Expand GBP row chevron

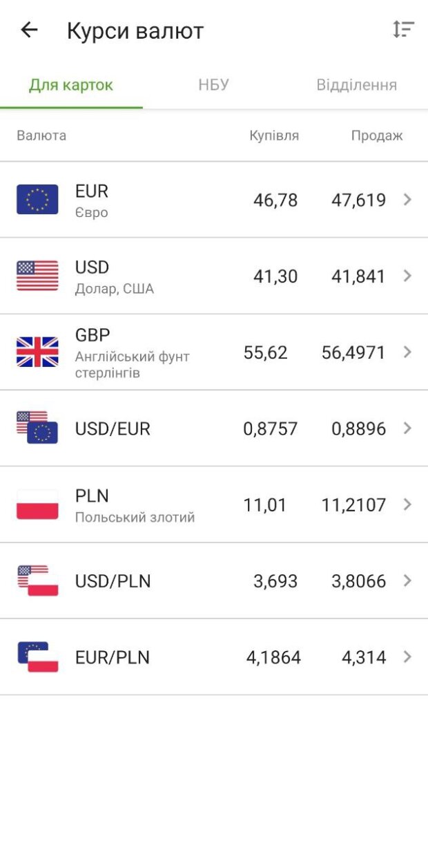point(407,352)
